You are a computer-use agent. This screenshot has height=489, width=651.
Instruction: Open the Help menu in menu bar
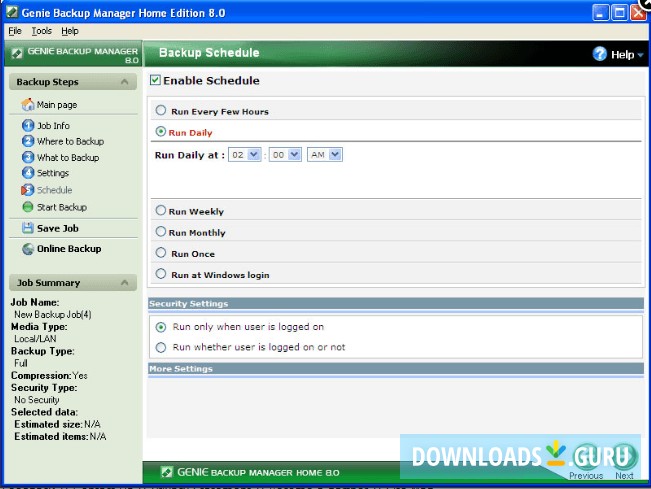click(70, 31)
